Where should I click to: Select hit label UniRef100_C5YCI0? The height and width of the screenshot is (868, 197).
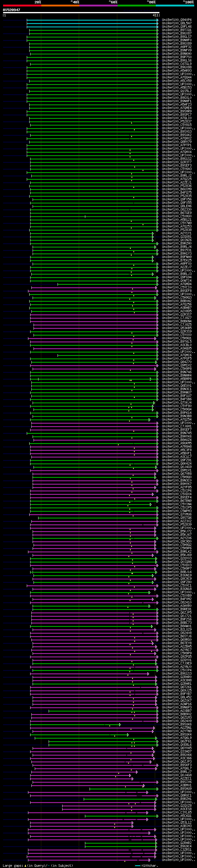pos(177,287)
